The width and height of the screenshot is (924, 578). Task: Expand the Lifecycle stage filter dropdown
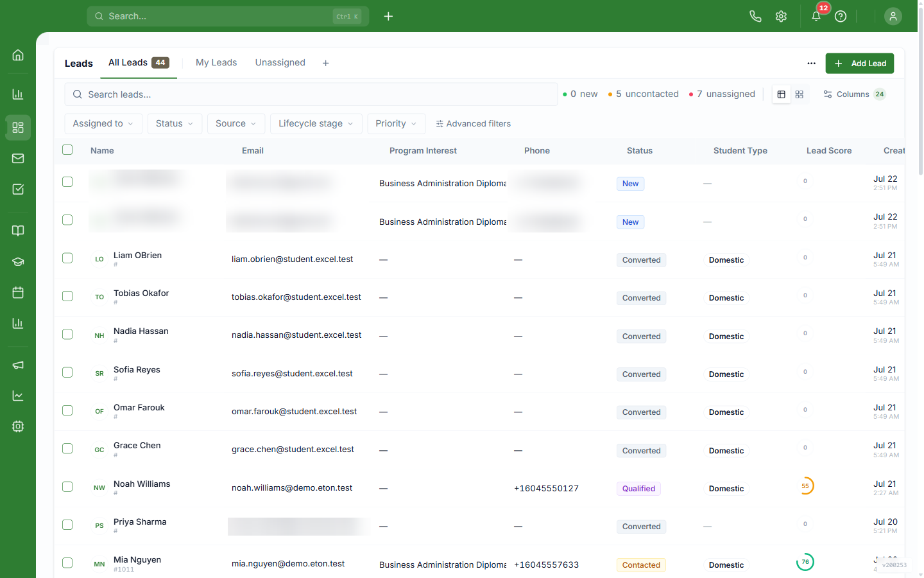pos(316,123)
